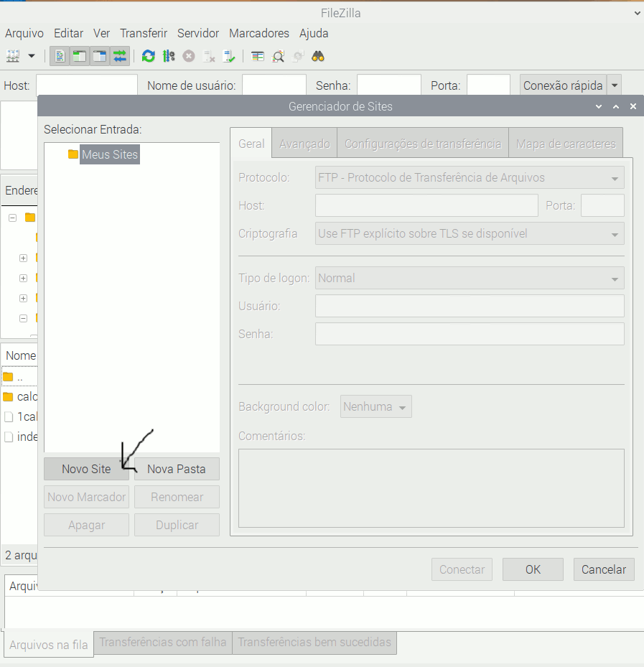Toggle remote directory tree view icon
Viewport: 644px width, 667px height.
tap(100, 56)
